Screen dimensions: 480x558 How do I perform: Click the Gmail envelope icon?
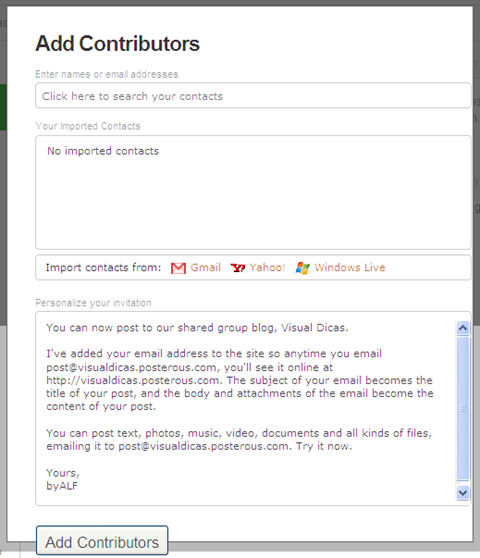(178, 268)
